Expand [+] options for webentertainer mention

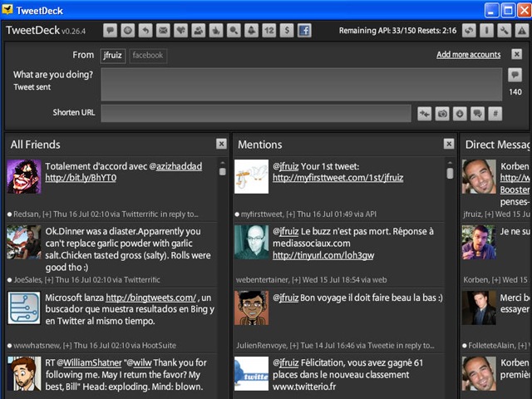point(296,280)
